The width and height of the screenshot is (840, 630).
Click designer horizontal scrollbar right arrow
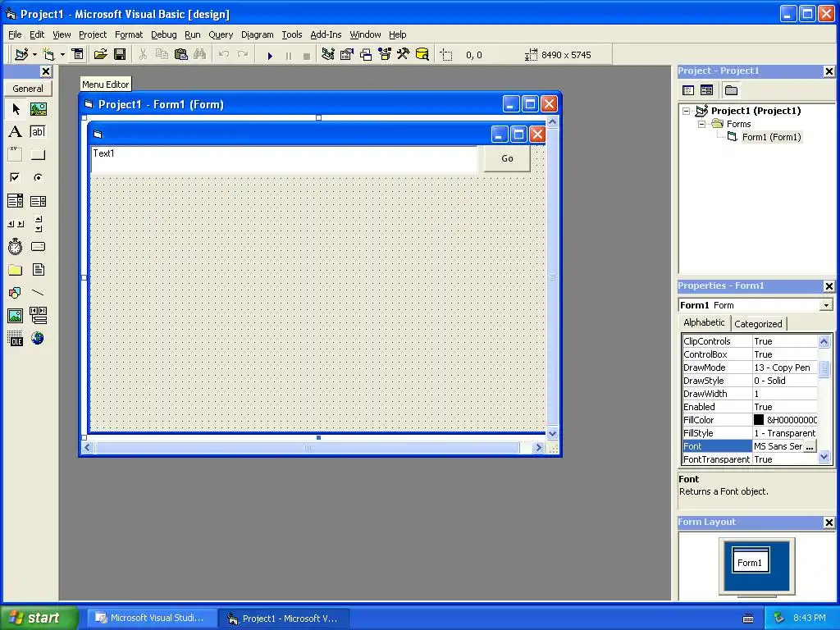[538, 447]
